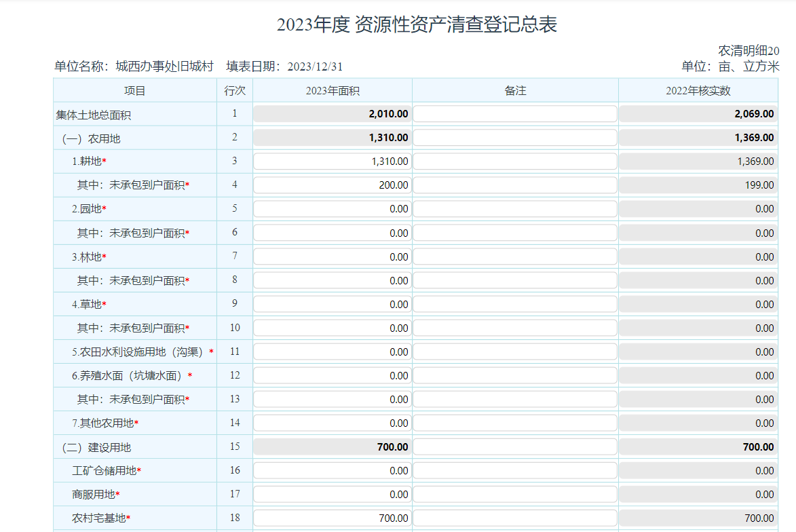
Task: Click 2023年面积 field for 2.园地
Action: (333, 209)
